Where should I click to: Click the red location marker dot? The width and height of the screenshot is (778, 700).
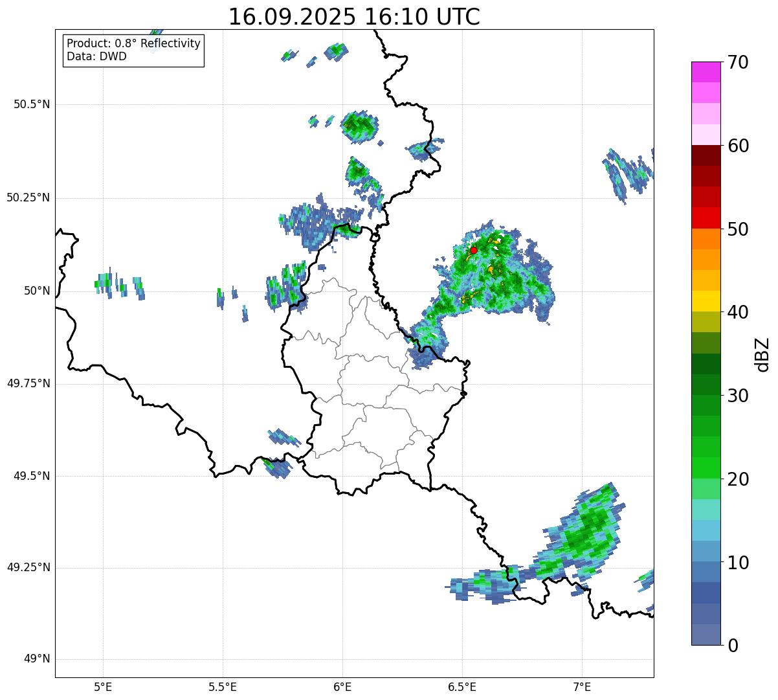tap(474, 250)
